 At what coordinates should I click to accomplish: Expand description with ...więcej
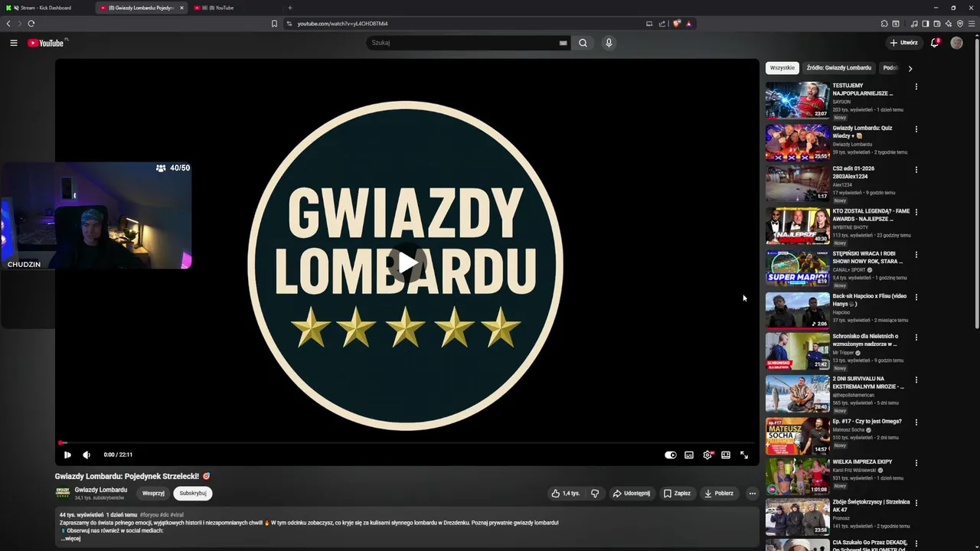(x=70, y=538)
